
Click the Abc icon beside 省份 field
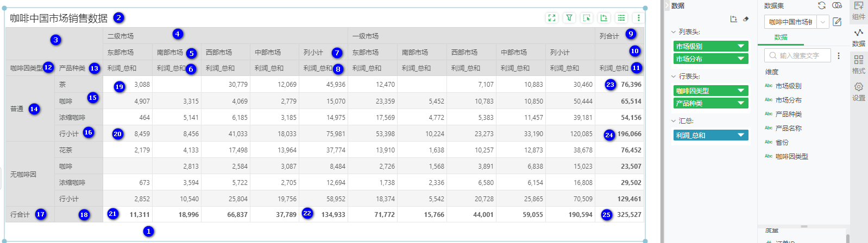(769, 142)
